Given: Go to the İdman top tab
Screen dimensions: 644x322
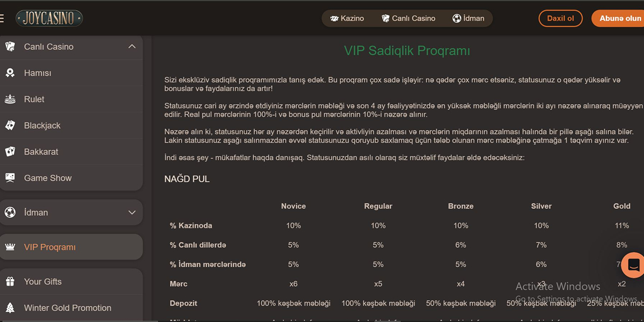Looking at the screenshot, I should click(x=468, y=18).
